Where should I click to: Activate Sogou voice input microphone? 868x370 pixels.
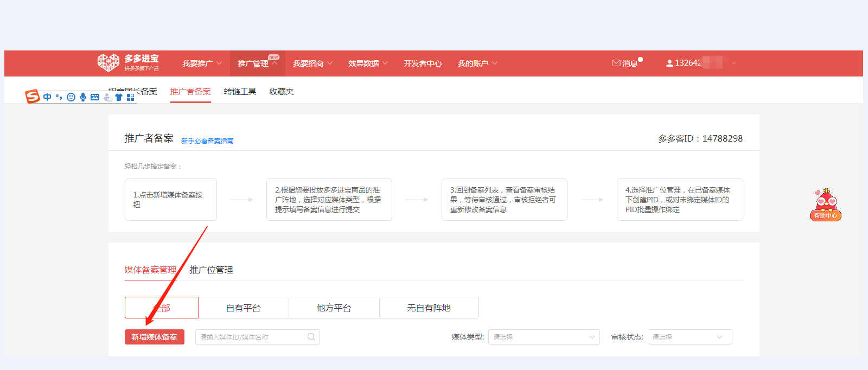(83, 97)
